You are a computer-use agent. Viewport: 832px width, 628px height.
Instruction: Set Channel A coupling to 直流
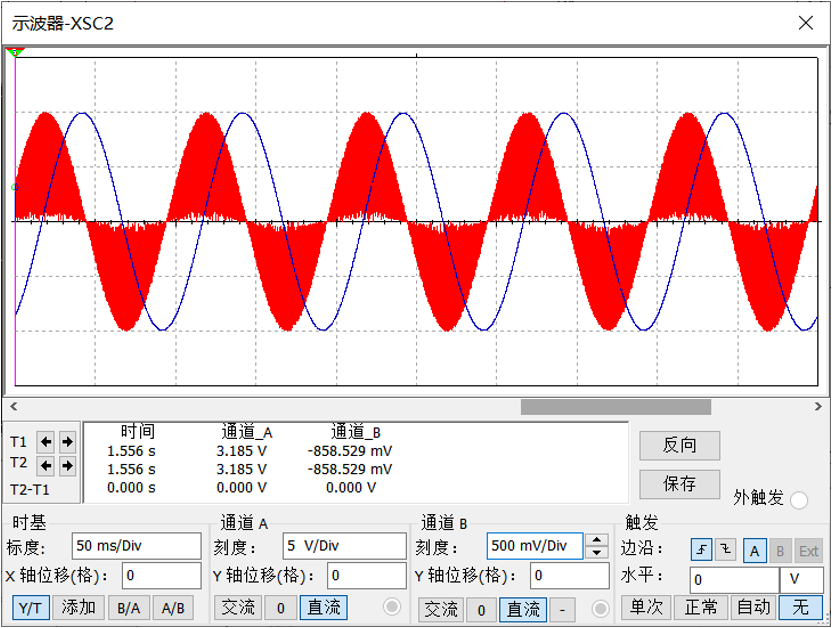324,608
